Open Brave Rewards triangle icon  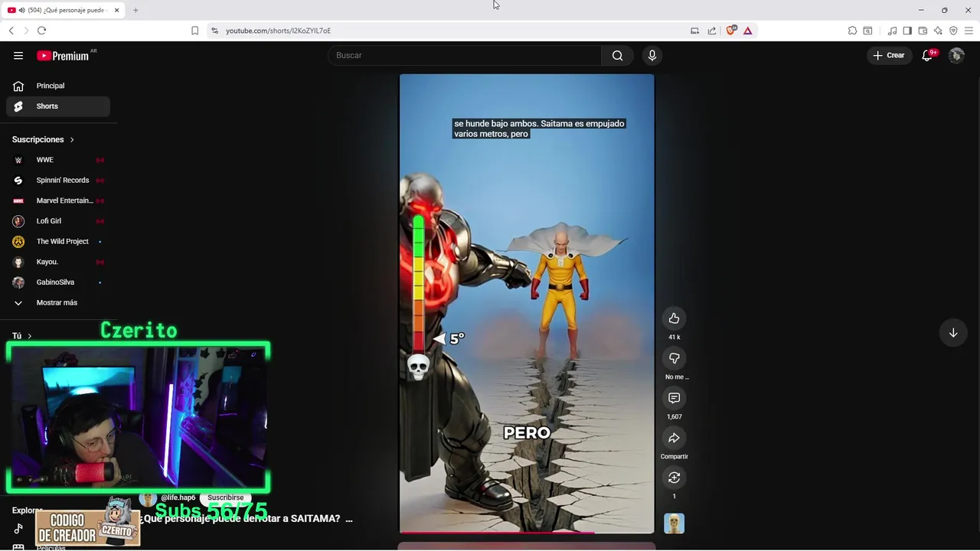click(x=747, y=31)
